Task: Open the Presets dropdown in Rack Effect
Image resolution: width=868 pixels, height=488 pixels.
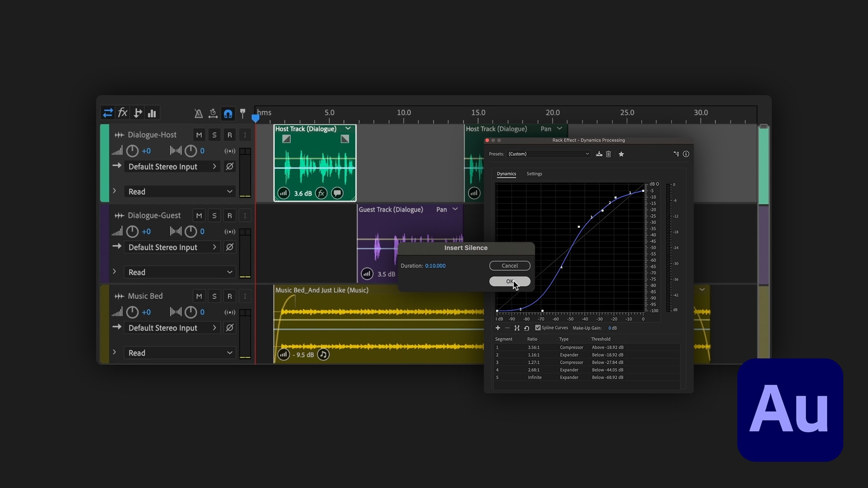Action: 548,154
